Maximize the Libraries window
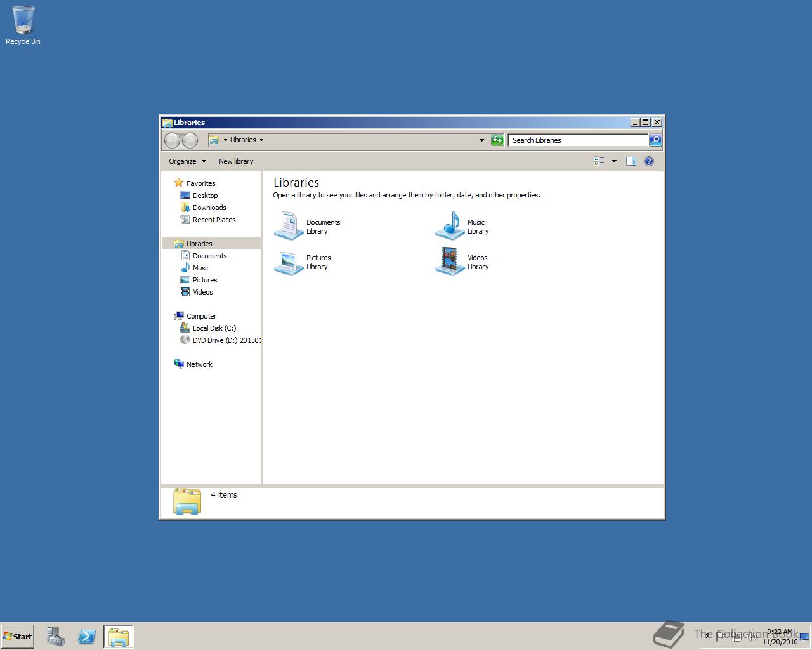 click(x=646, y=123)
